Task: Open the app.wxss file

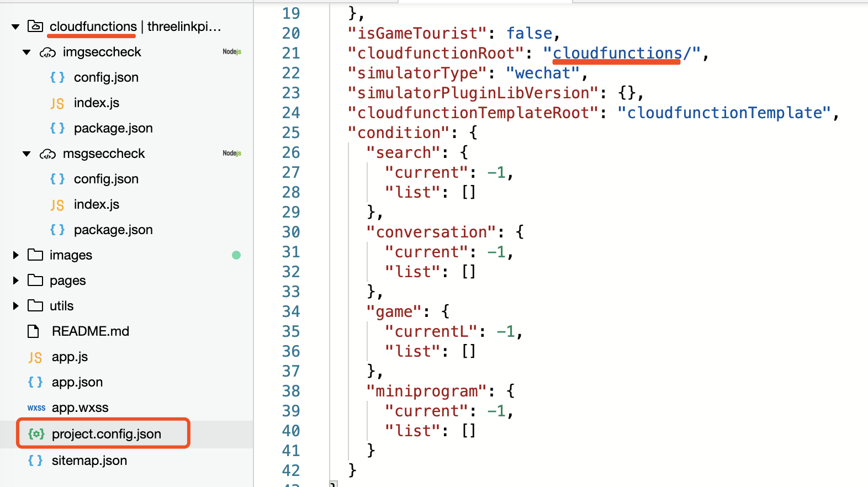Action: click(x=80, y=407)
